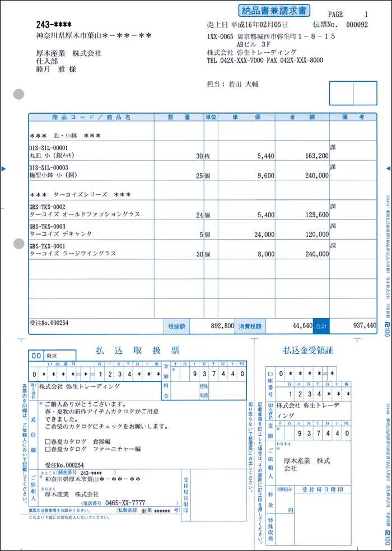
Task: Click ターコイズ ラージワイングラス
Action: 72,254
